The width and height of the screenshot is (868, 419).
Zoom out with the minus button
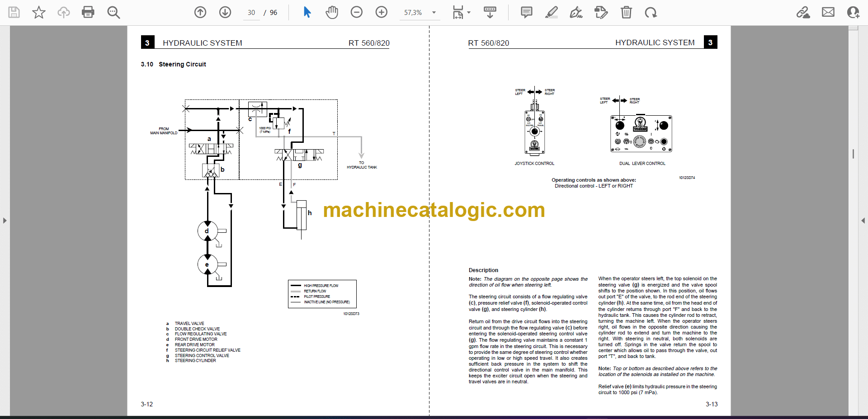(x=357, y=12)
